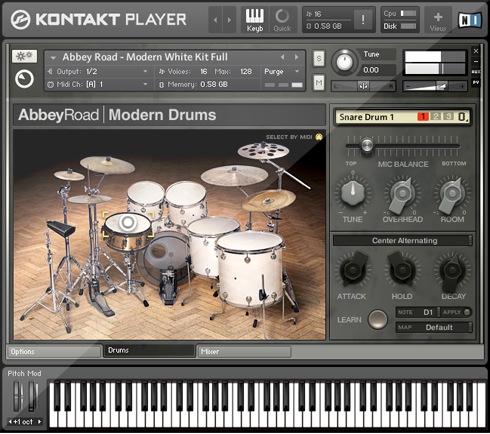The width and height of the screenshot is (490, 434).
Task: Click the ATTACK knob
Action: [353, 269]
